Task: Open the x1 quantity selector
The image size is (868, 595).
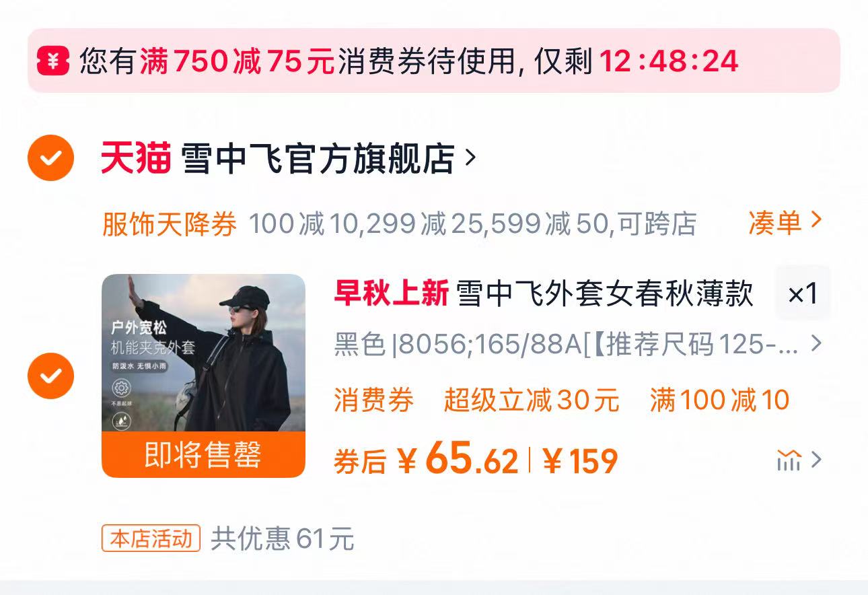Action: pos(803,293)
